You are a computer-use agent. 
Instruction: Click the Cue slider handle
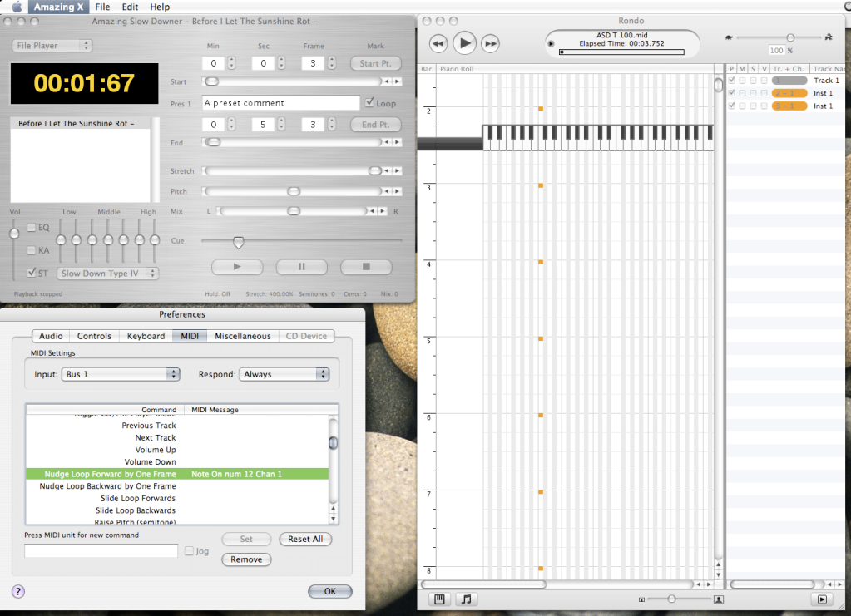coord(238,242)
